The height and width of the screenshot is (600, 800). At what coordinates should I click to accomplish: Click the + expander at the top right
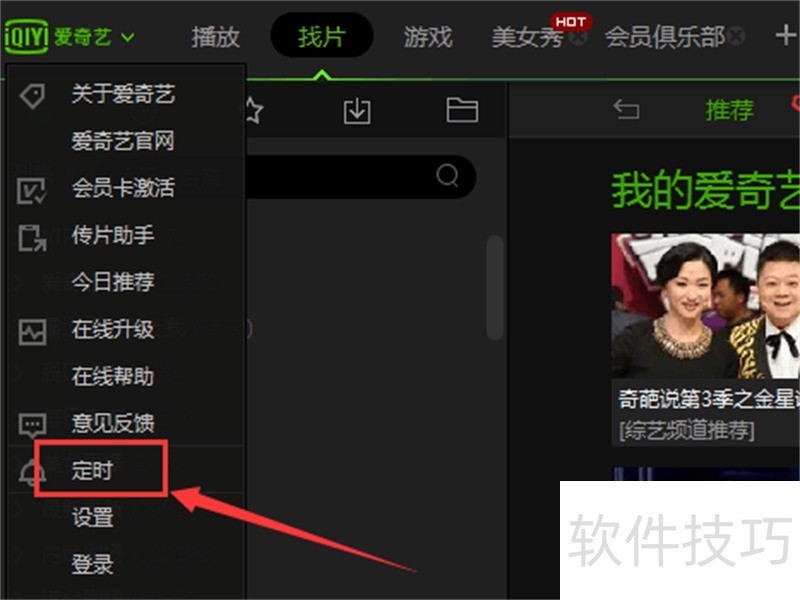[785, 33]
